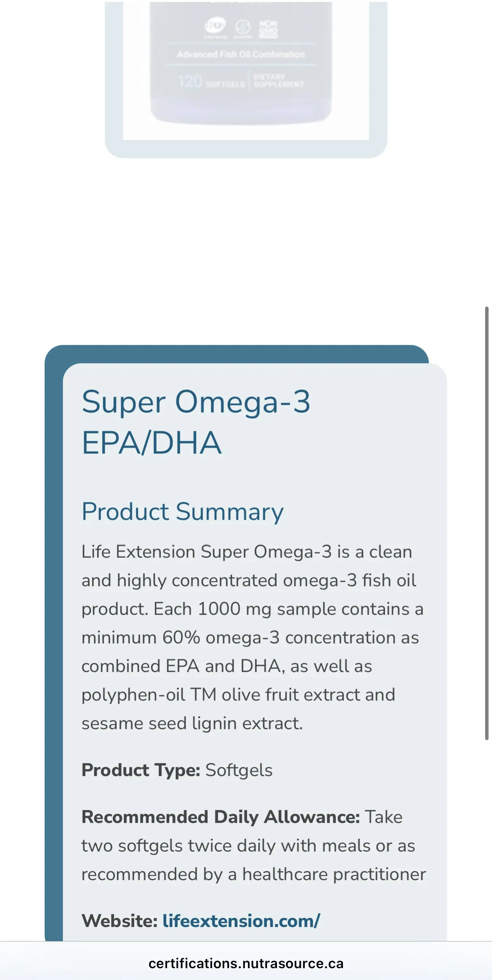Viewport: 492px width, 980px height.
Task: Click 'Advanced Fish Oil Combination' bottle text
Action: pyautogui.click(x=241, y=55)
